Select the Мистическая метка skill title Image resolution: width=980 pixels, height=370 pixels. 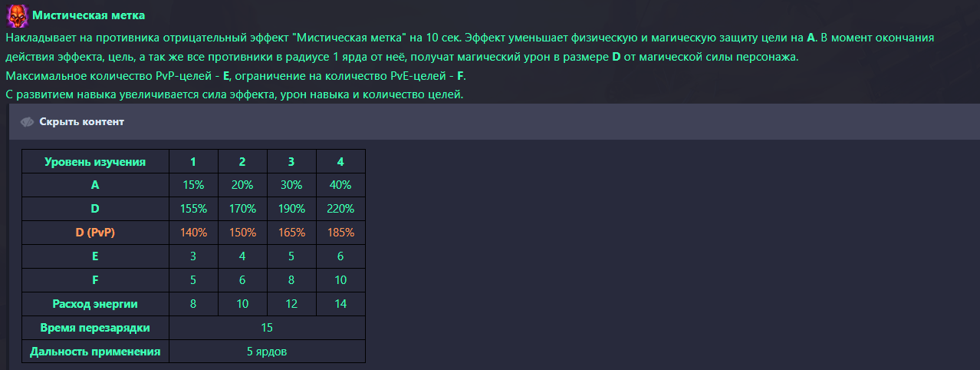tap(88, 15)
